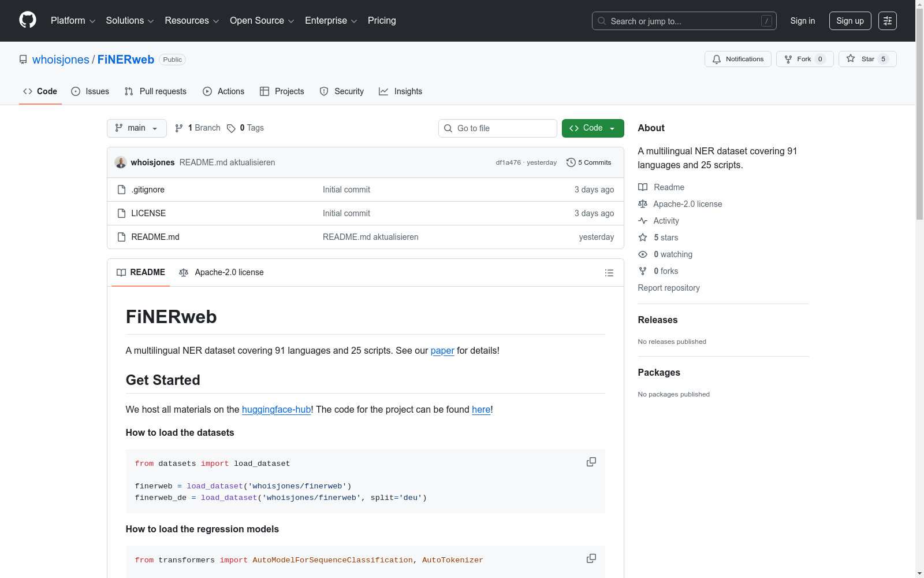This screenshot has height=578, width=924.
Task: Click the Sign up button
Action: [850, 21]
